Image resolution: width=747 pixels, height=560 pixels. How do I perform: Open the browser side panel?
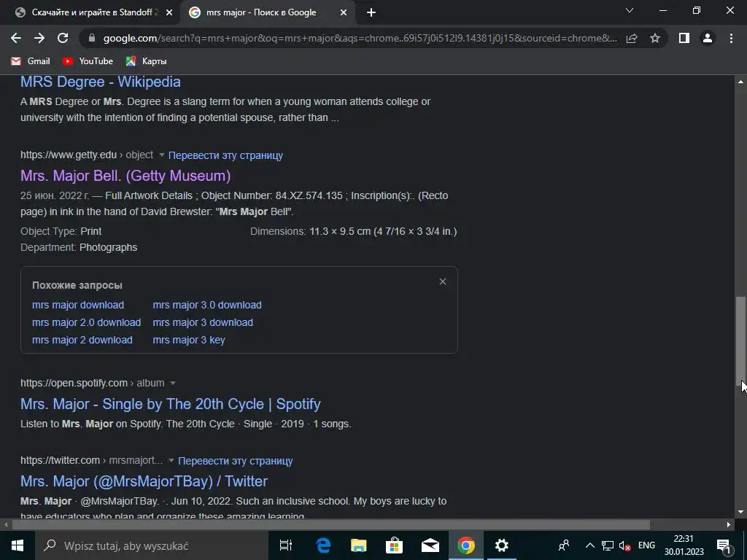tap(684, 38)
